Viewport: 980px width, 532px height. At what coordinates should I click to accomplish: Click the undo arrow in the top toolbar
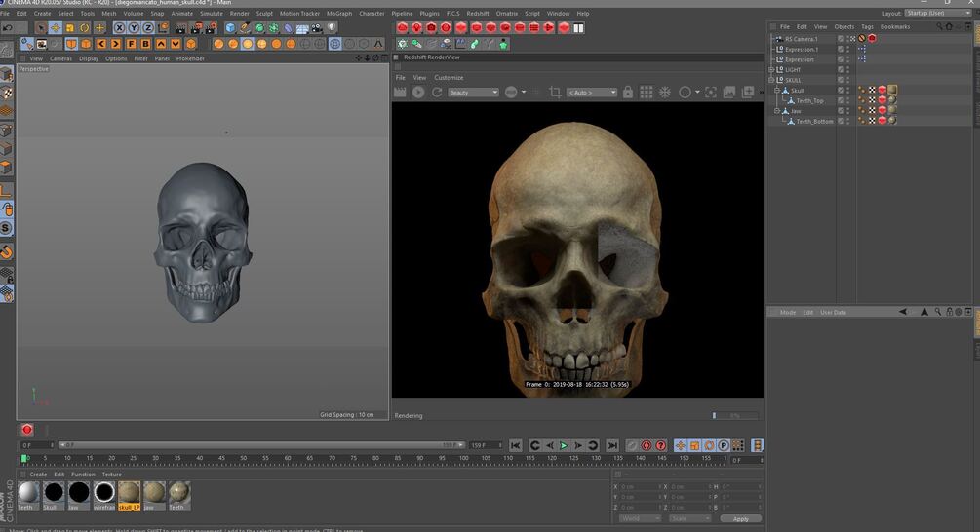pyautogui.click(x=8, y=28)
